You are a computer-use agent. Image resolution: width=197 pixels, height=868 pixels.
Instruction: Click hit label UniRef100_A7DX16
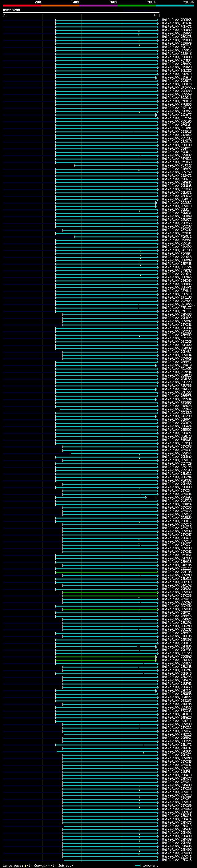177,735
